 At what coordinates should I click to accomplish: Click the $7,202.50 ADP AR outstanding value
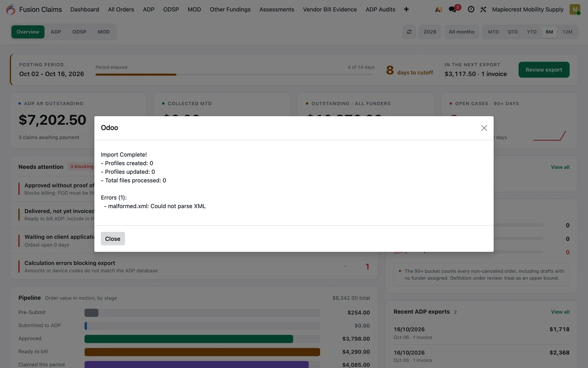[x=52, y=120]
